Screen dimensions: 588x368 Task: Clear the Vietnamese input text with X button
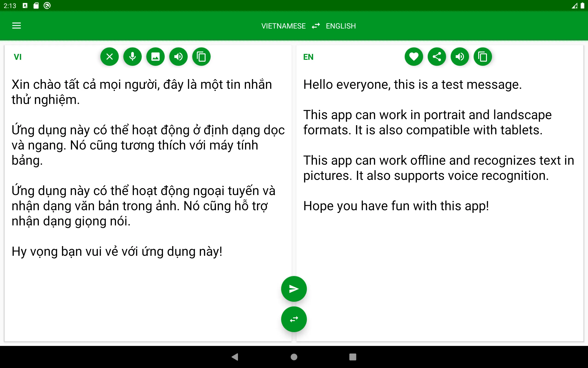tap(109, 57)
